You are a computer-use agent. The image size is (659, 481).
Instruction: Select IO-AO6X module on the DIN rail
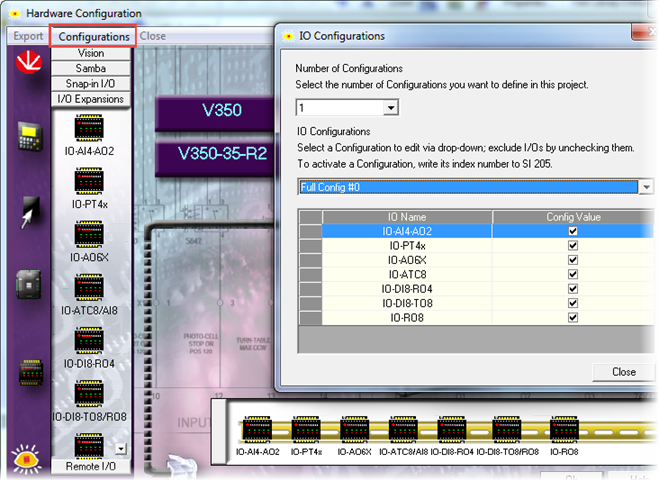pyautogui.click(x=355, y=430)
